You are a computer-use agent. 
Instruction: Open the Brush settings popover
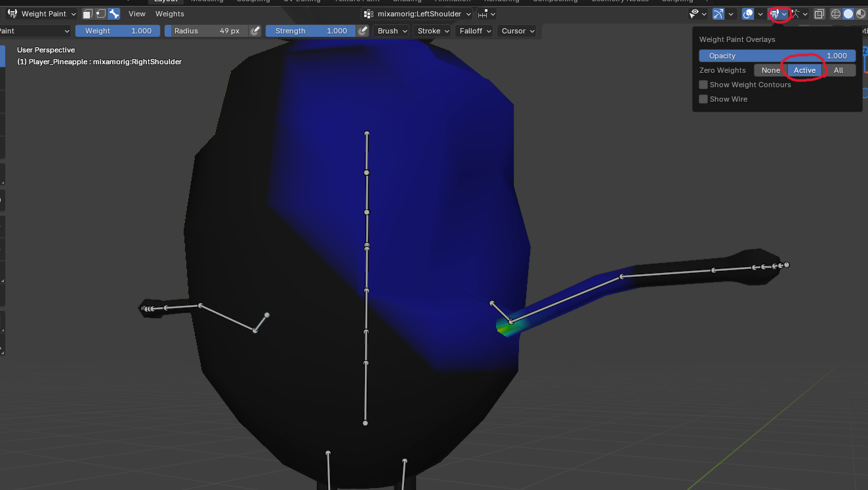point(392,31)
